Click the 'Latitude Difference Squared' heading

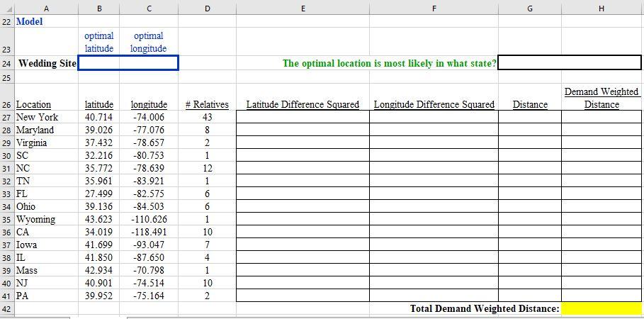click(303, 104)
